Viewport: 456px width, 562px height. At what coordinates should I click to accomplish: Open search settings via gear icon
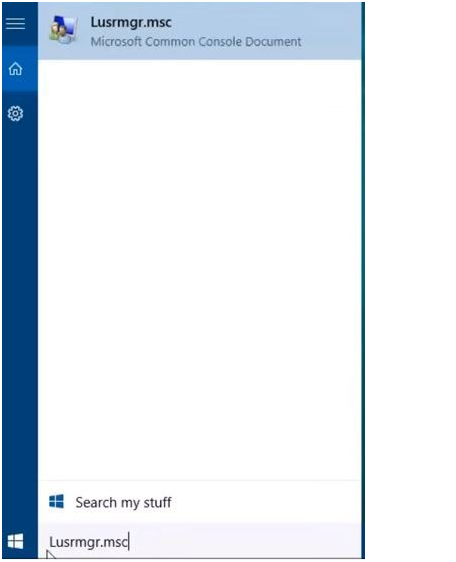click(x=15, y=113)
